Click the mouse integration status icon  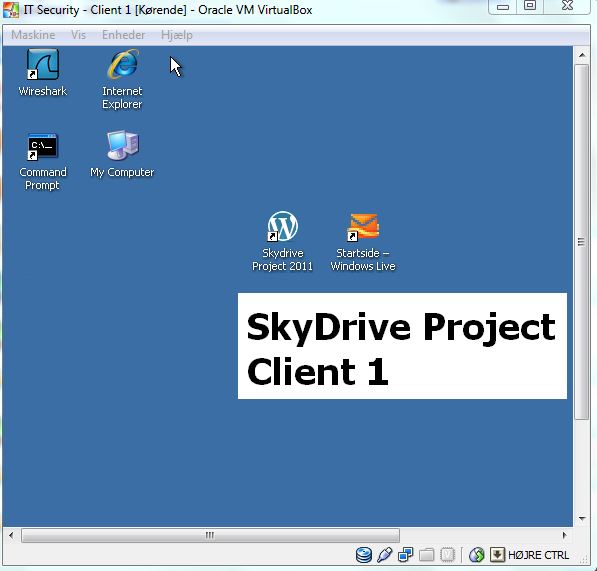point(476,555)
